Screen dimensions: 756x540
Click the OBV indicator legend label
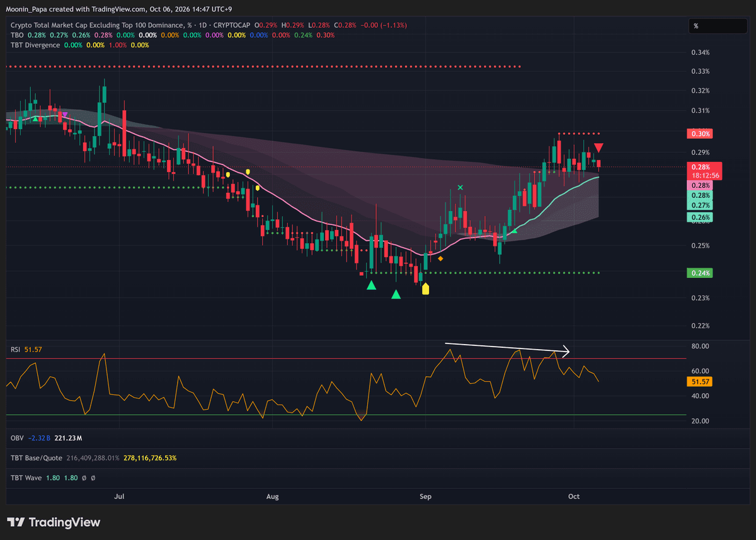pos(17,437)
